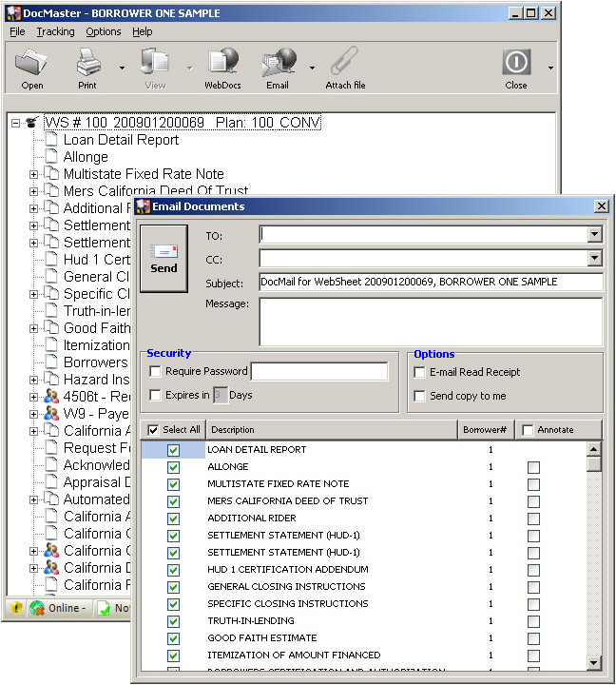616x685 pixels.
Task: Open the CC recipient dropdown arrow
Action: click(594, 258)
